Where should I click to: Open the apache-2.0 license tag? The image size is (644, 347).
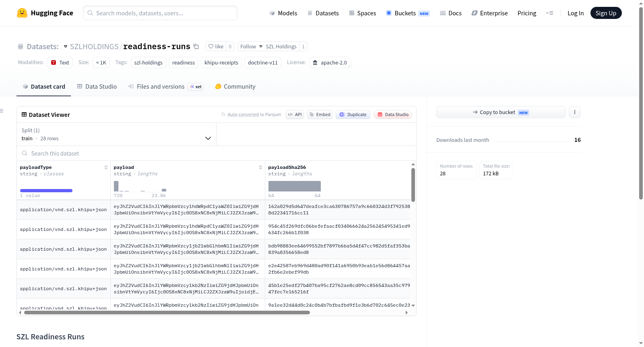point(330,62)
